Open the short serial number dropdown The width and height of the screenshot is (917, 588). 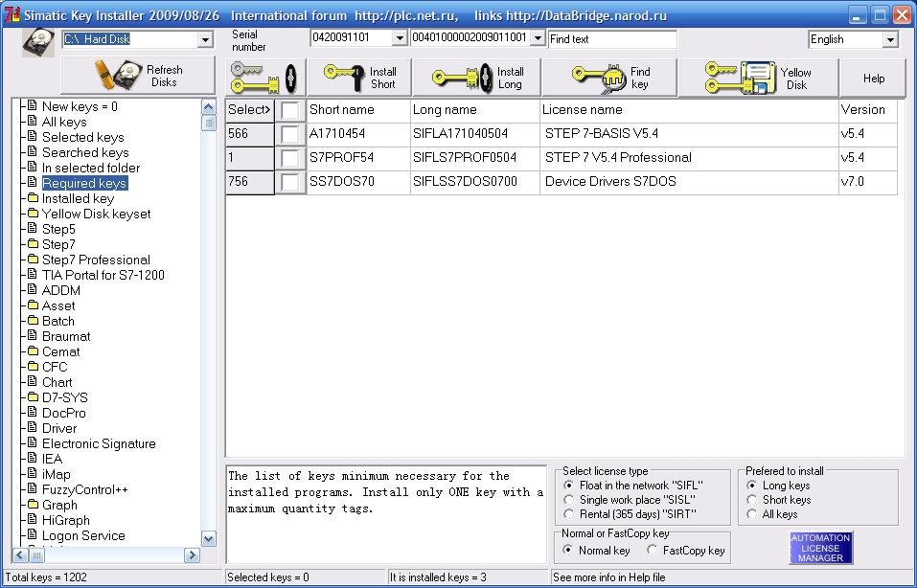(x=400, y=38)
